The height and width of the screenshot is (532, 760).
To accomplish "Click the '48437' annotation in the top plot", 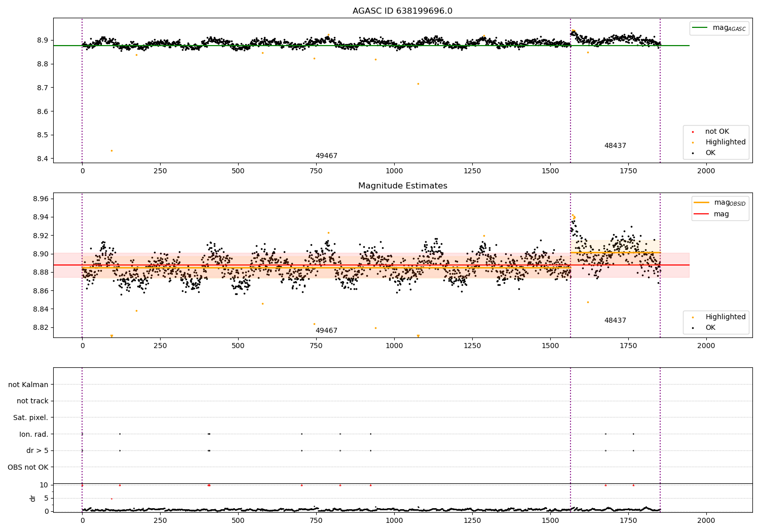I will click(615, 146).
